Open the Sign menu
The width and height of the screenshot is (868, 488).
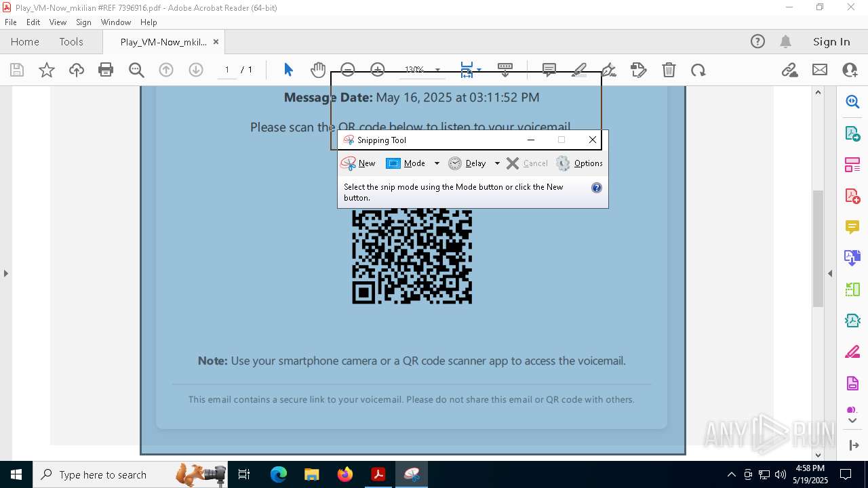click(x=83, y=22)
